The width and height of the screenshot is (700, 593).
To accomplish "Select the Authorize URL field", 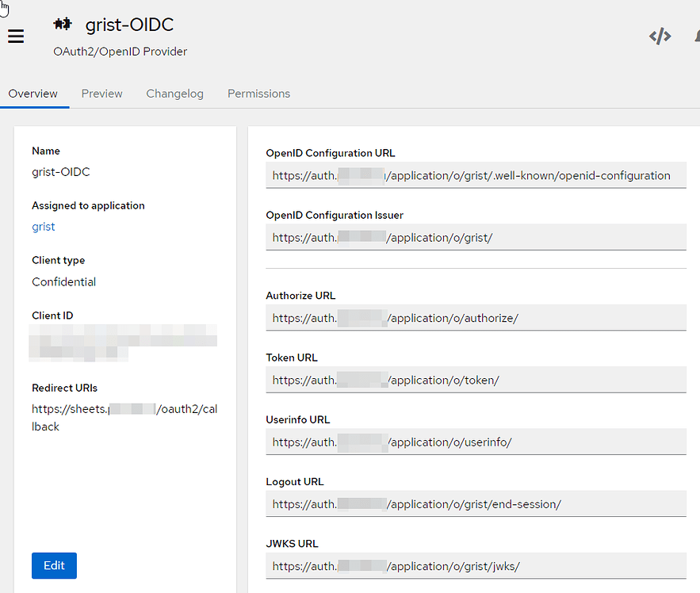I will (x=476, y=318).
